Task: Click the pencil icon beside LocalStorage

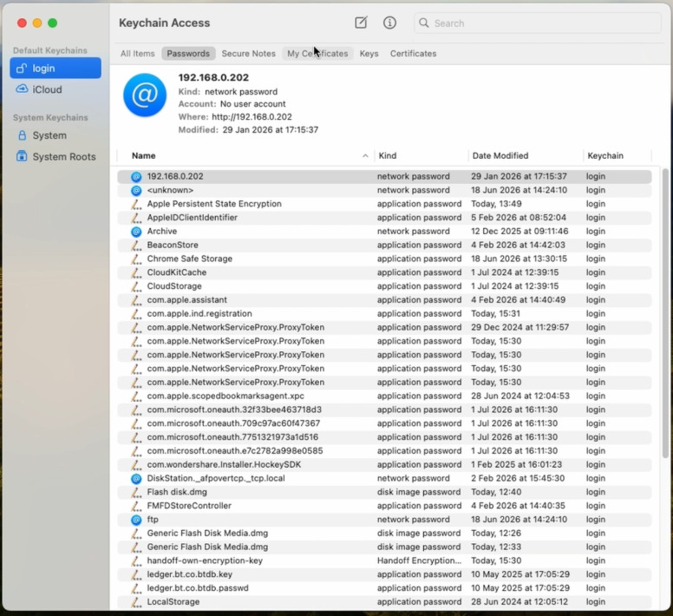Action: tap(136, 602)
